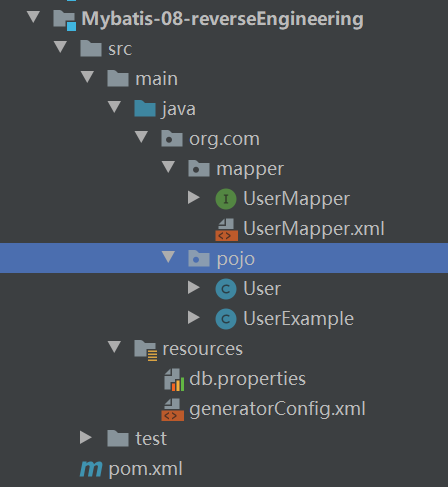Screen dimensions: 448x487
Task: Collapse the mapper package arrow
Action: click(x=168, y=167)
